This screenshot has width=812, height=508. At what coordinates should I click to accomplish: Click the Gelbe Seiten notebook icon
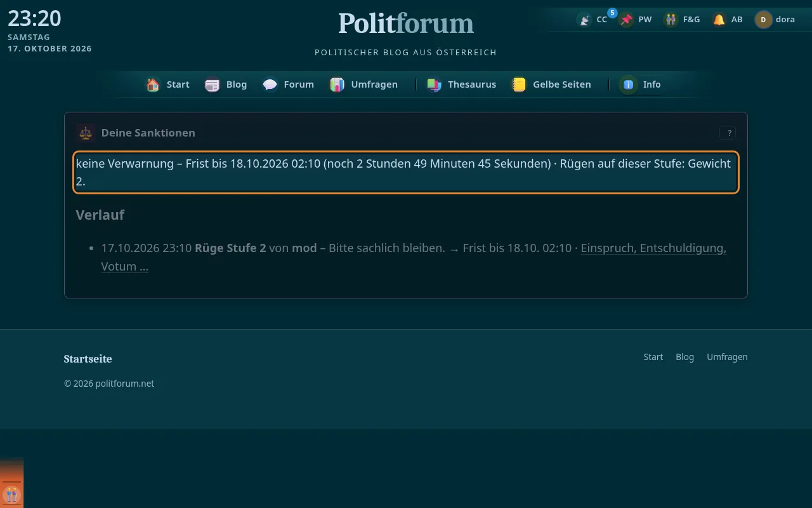(519, 84)
